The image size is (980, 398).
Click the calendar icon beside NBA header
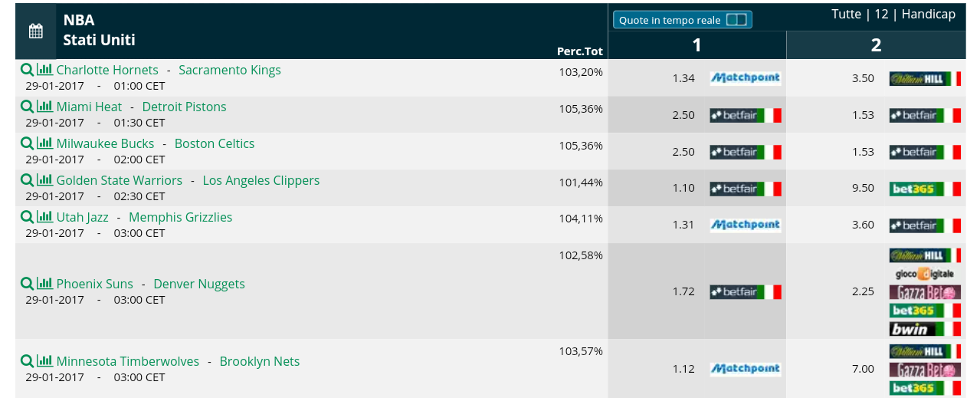pos(35,31)
